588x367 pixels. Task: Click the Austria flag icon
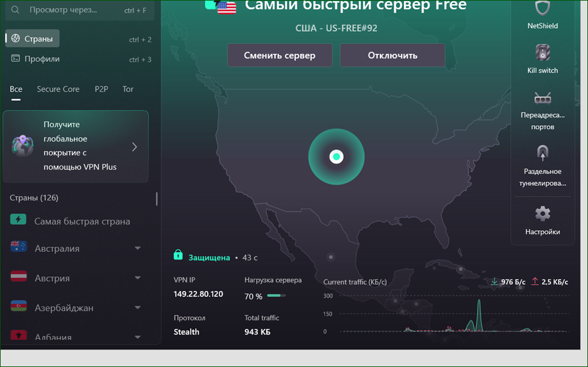(19, 276)
